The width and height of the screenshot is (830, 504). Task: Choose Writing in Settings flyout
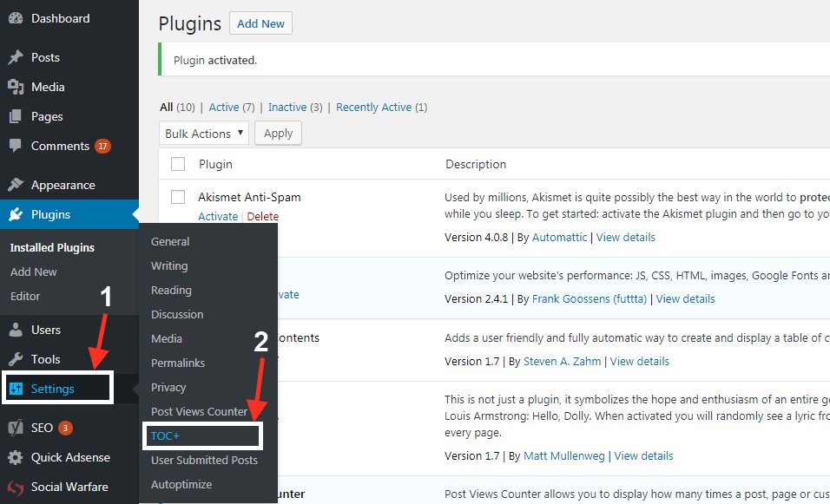[169, 266]
